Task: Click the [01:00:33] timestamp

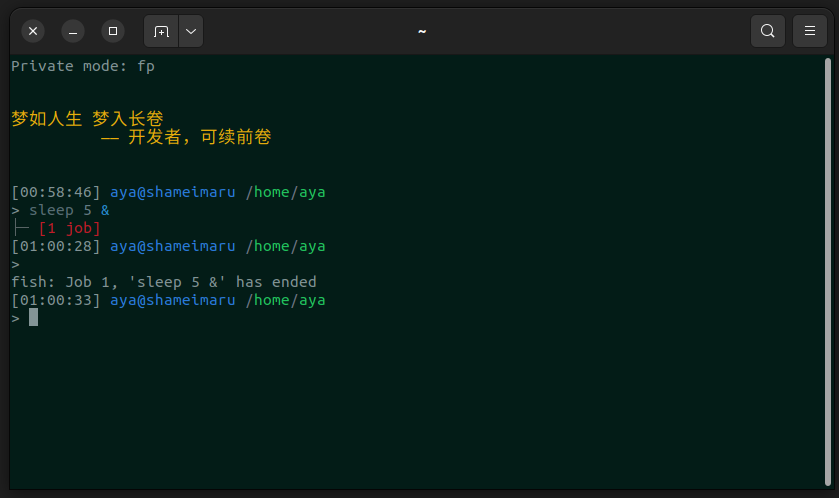Action: pos(56,300)
